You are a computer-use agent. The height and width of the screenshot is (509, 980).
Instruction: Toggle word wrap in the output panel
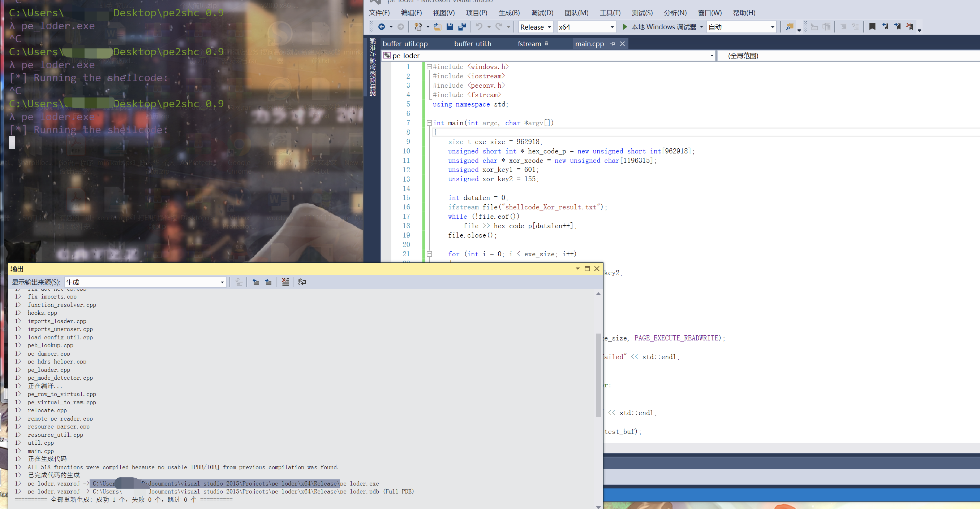point(302,282)
